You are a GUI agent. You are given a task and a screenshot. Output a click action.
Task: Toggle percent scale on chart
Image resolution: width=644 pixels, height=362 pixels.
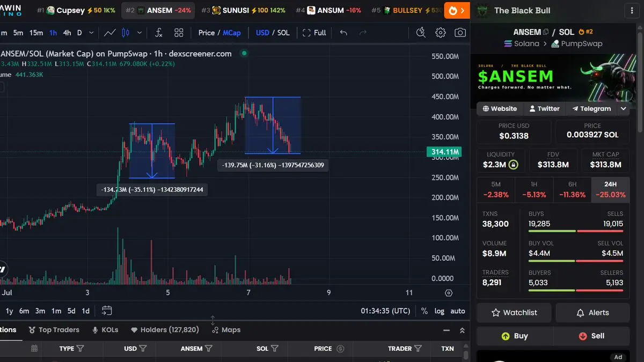point(425,311)
